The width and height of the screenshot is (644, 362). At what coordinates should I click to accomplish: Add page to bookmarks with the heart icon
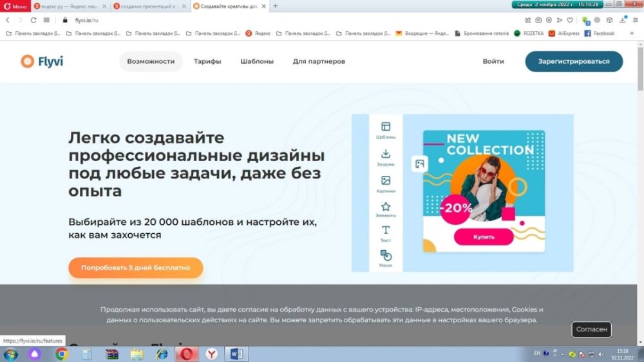point(570,20)
